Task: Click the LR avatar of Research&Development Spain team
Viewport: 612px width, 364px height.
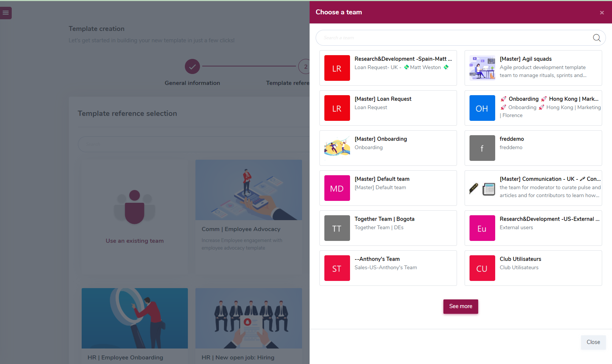Action: [337, 68]
